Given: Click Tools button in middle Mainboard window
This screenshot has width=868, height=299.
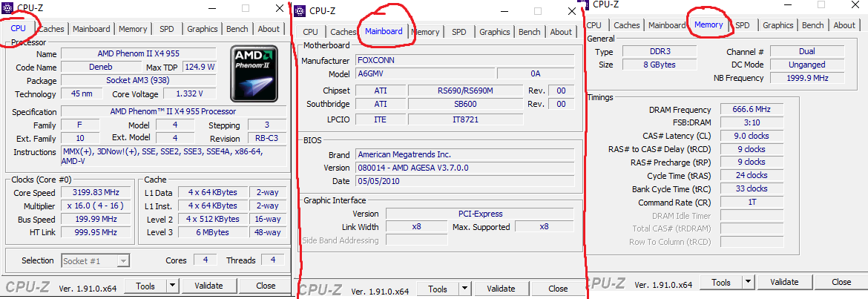Looking at the screenshot, I should coord(437,289).
